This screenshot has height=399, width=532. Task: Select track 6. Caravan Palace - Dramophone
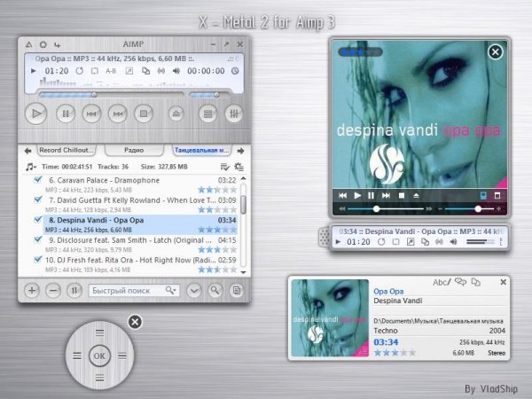(140, 184)
